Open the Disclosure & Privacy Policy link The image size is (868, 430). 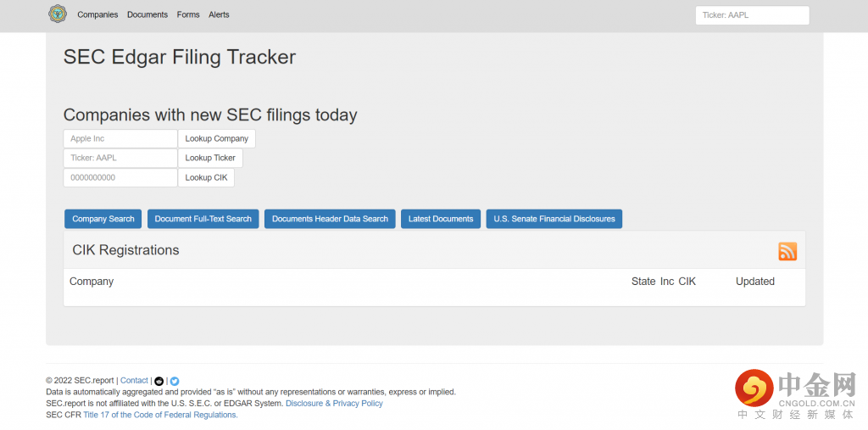coord(334,404)
